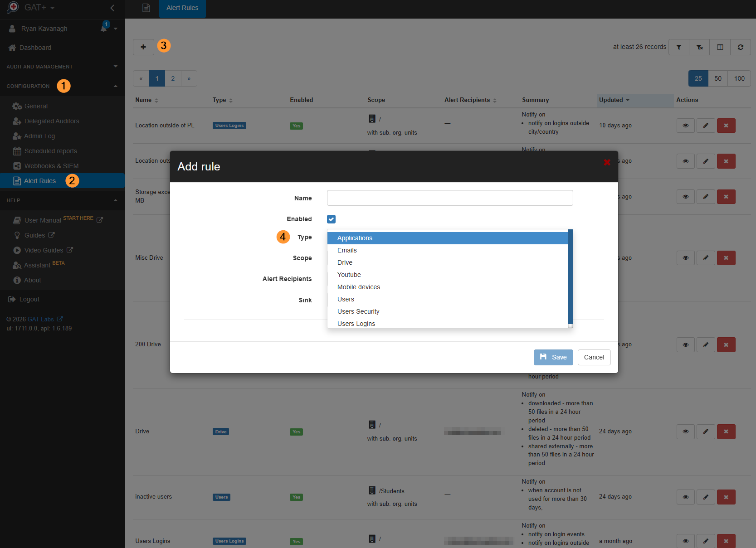This screenshot has height=548, width=756.
Task: Click the clear filter icon
Action: click(x=699, y=47)
